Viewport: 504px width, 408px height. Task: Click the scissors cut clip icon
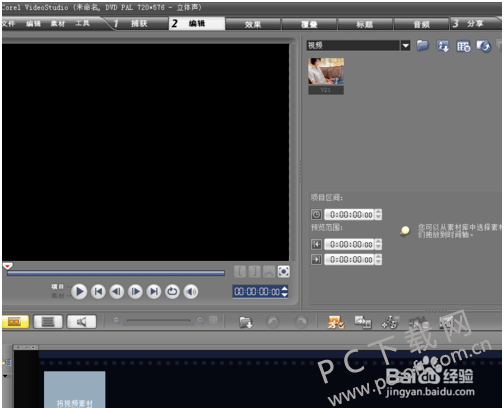(x=269, y=272)
